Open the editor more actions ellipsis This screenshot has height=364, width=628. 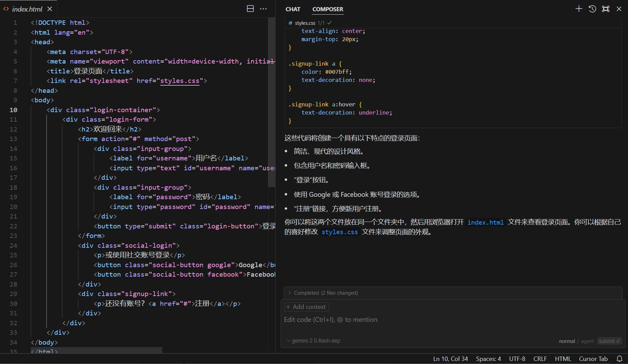coord(263,9)
